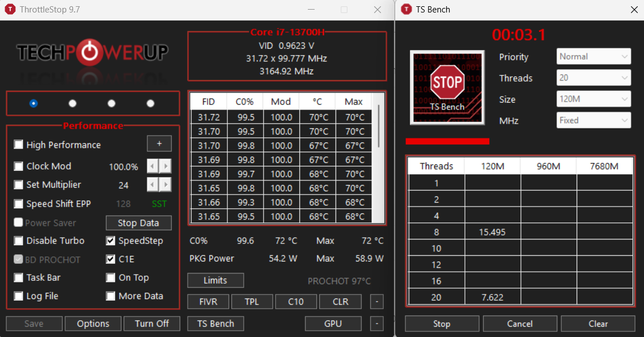Image resolution: width=644 pixels, height=337 pixels.
Task: Click the TS Bench button in ThrottleStop
Action: pos(215,324)
